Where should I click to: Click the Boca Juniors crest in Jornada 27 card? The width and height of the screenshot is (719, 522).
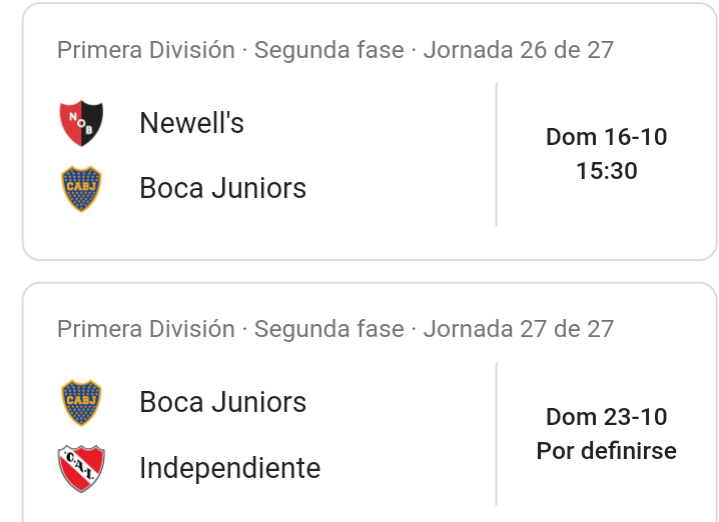82,402
